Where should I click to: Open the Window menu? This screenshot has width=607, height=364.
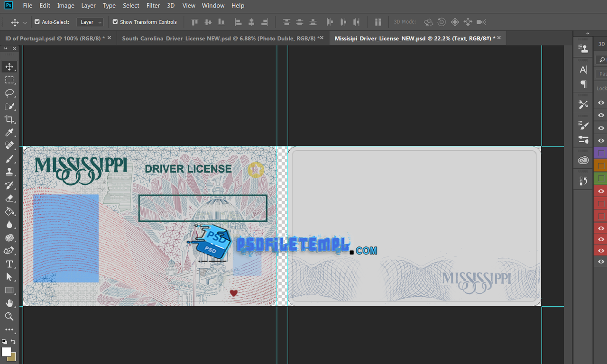point(213,6)
